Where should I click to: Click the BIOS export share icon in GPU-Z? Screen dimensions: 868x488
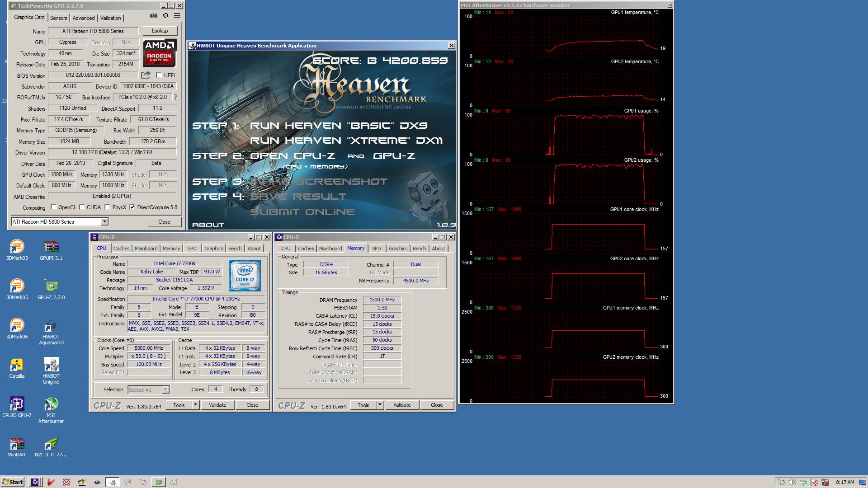point(146,75)
